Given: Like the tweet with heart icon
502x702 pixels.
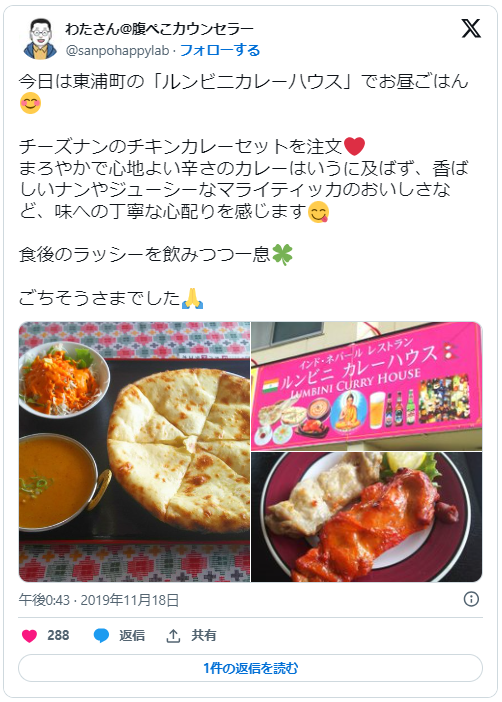Looking at the screenshot, I should pyautogui.click(x=30, y=635).
